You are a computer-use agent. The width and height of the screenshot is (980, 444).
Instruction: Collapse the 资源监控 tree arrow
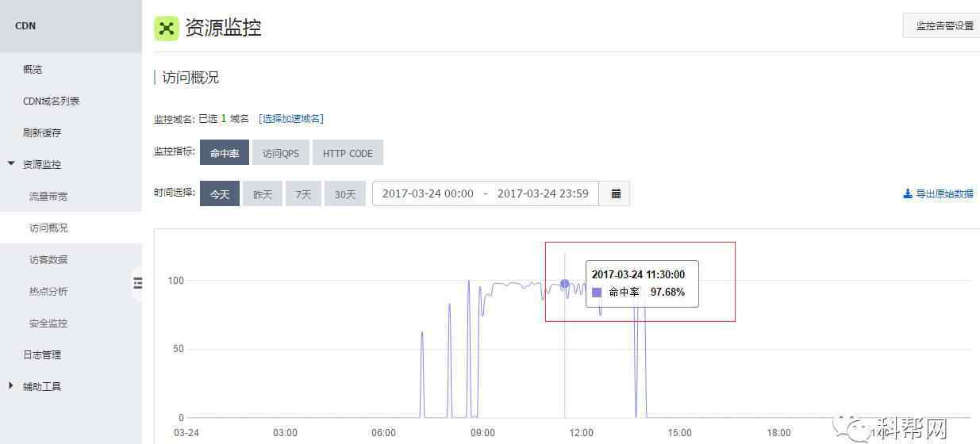(x=11, y=164)
